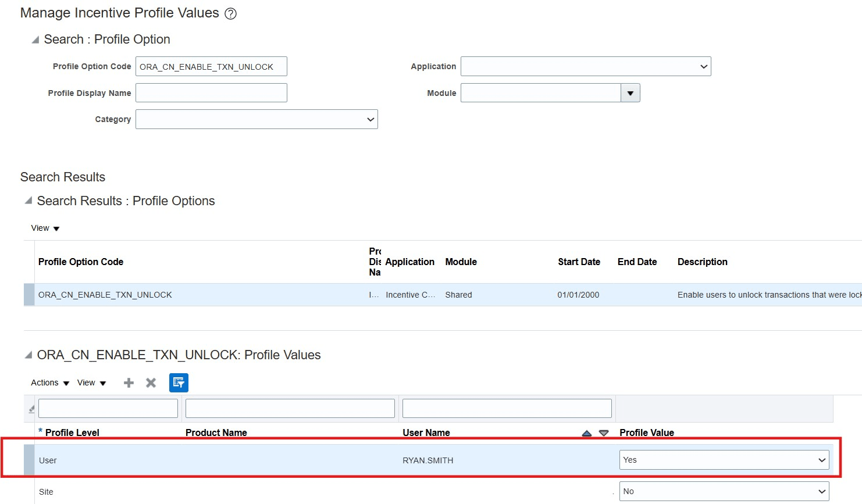
Task: Select the User profile level cell
Action: [48, 460]
